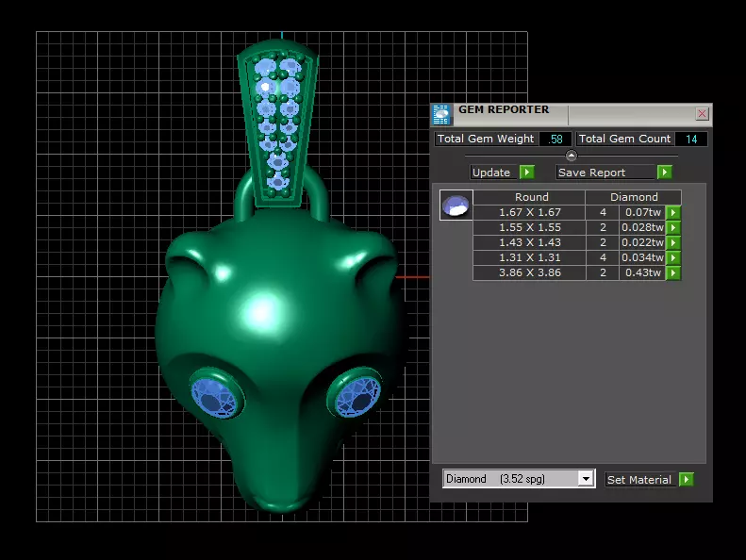
Task: Click the 0.07tw weight cell
Action: coord(642,212)
